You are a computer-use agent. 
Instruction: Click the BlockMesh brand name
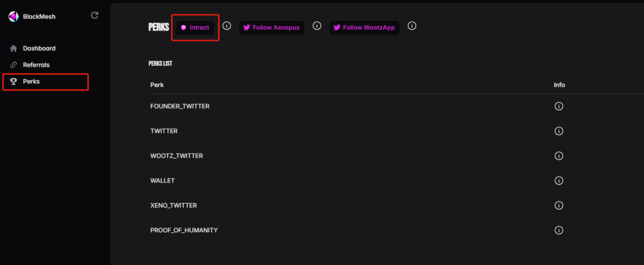39,17
